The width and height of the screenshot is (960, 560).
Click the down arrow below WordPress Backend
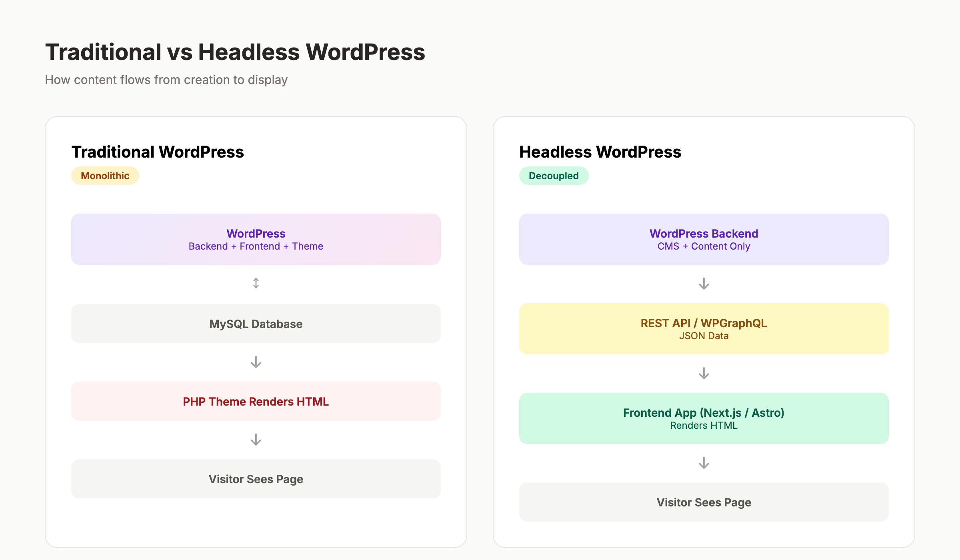click(703, 284)
